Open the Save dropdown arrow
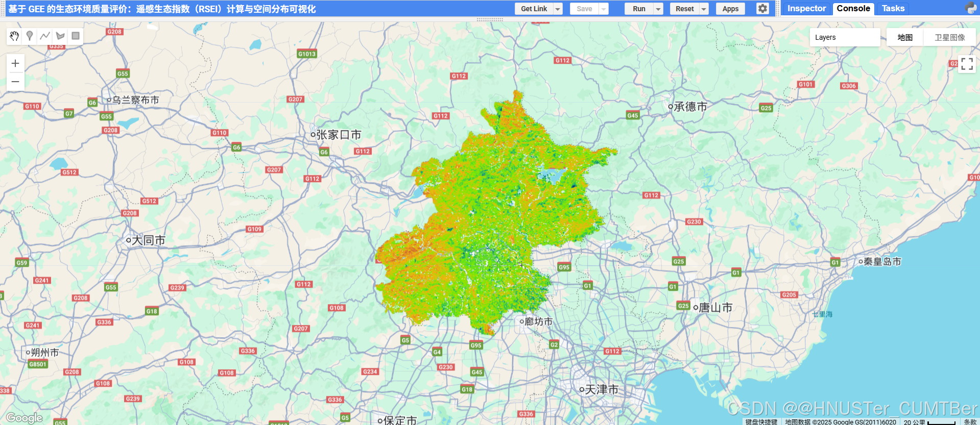 pyautogui.click(x=604, y=9)
